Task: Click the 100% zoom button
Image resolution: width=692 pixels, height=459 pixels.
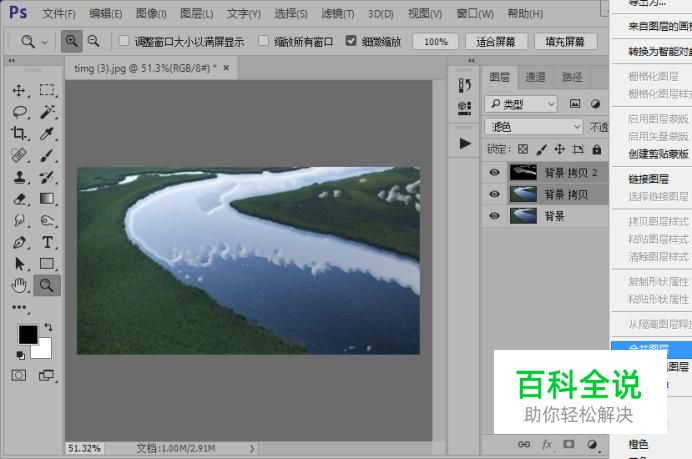Action: (x=436, y=42)
